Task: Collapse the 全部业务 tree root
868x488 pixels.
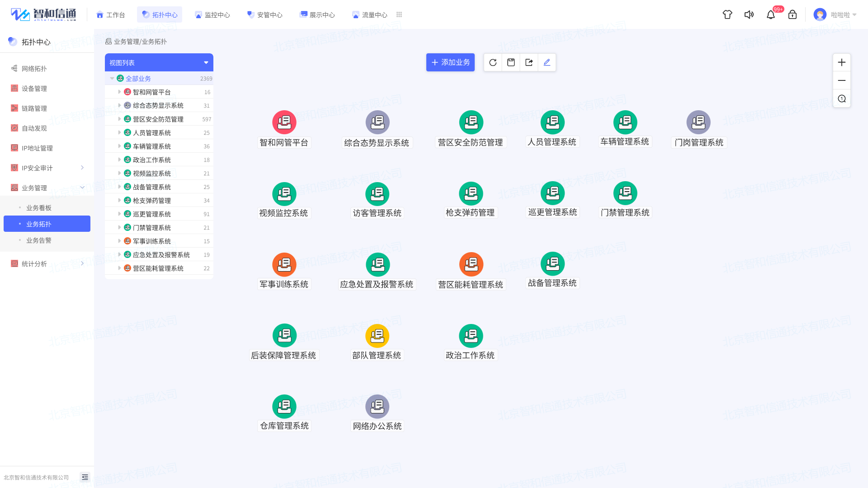Action: (112, 78)
